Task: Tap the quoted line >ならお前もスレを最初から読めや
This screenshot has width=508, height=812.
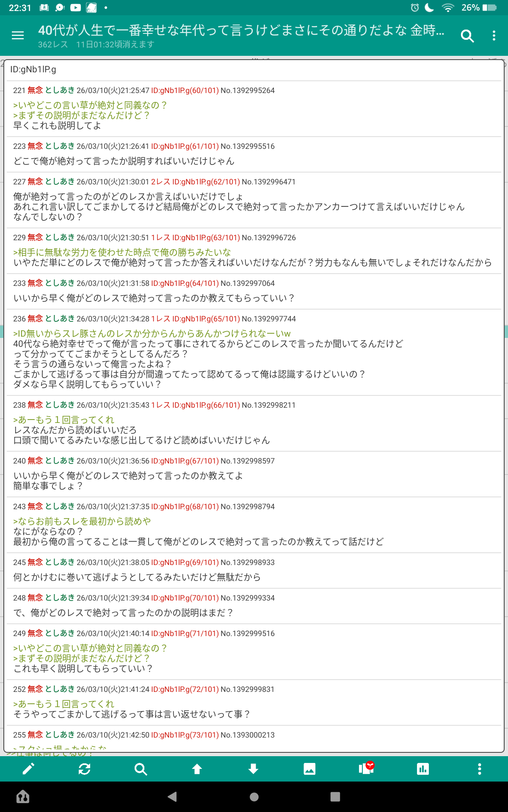Action: pos(82,521)
